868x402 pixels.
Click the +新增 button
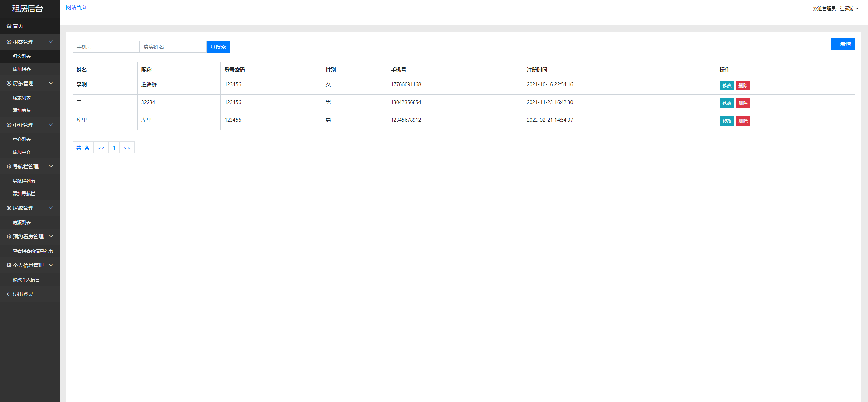[x=843, y=44]
